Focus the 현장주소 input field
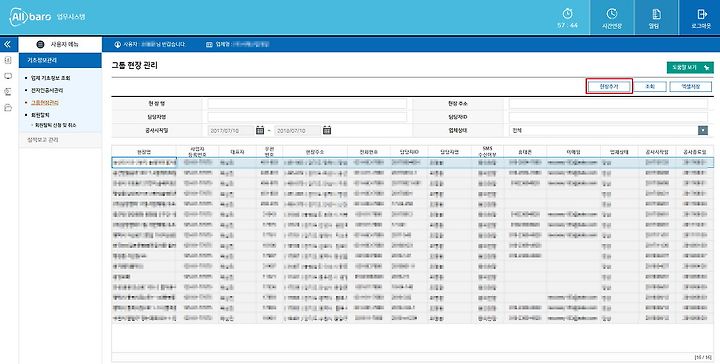Image resolution: width=720 pixels, height=364 pixels. (x=608, y=104)
